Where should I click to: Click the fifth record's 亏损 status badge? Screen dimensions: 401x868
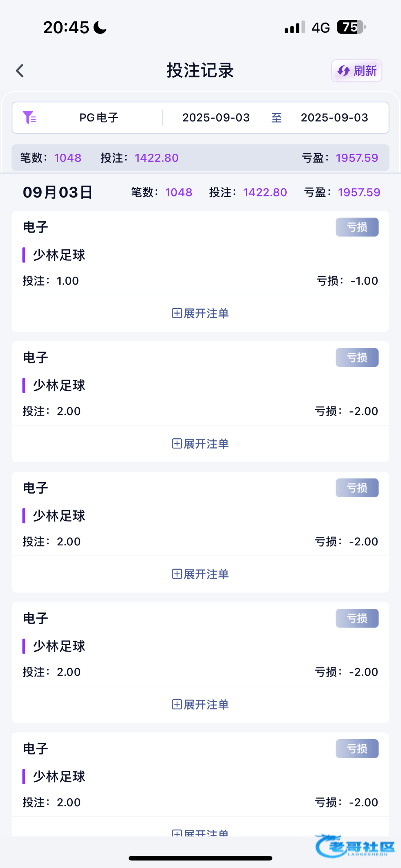click(x=357, y=749)
